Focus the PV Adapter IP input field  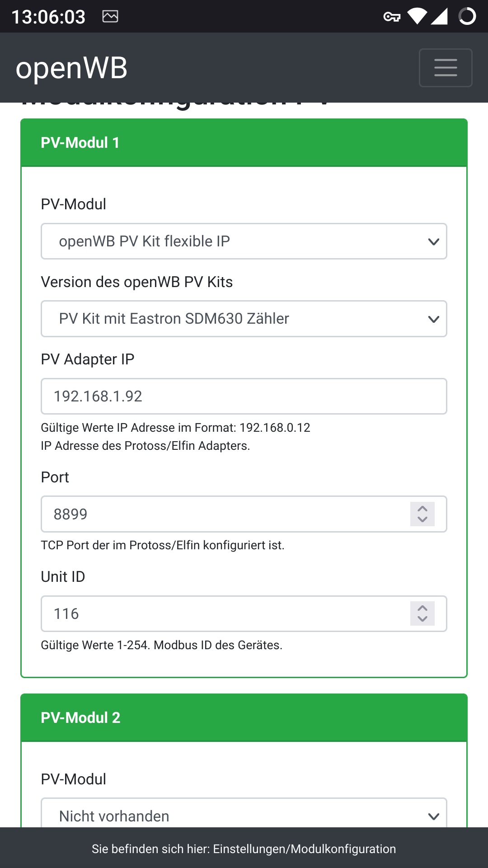click(x=244, y=396)
